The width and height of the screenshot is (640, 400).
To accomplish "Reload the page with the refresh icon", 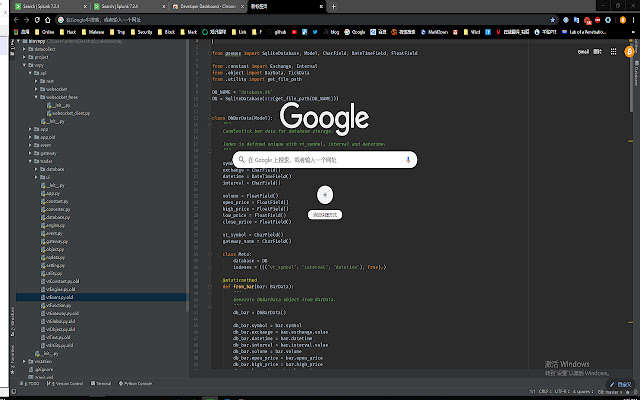I will pos(37,20).
